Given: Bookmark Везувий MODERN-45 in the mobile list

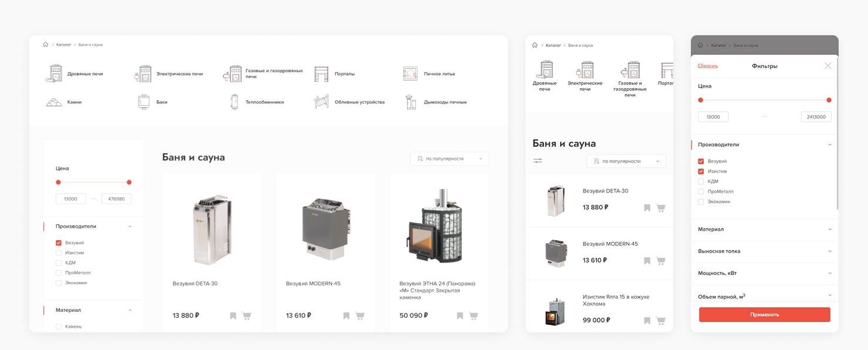Looking at the screenshot, I should [647, 261].
